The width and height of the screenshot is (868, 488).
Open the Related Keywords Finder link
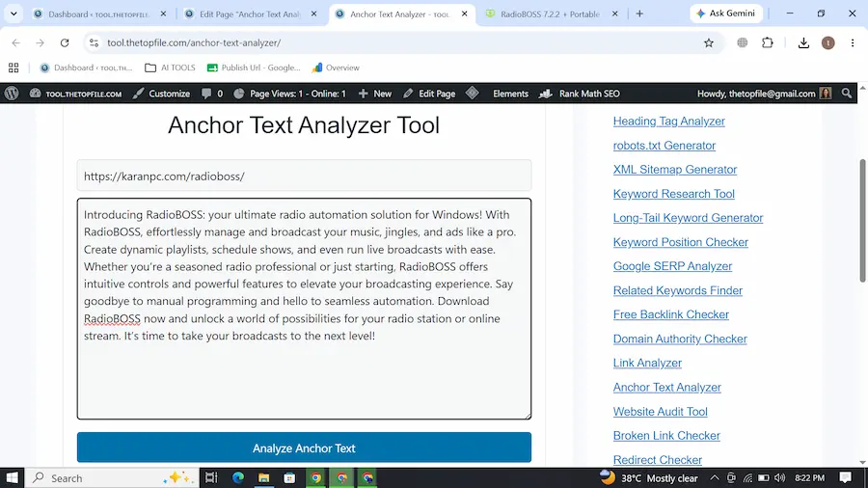pyautogui.click(x=678, y=290)
